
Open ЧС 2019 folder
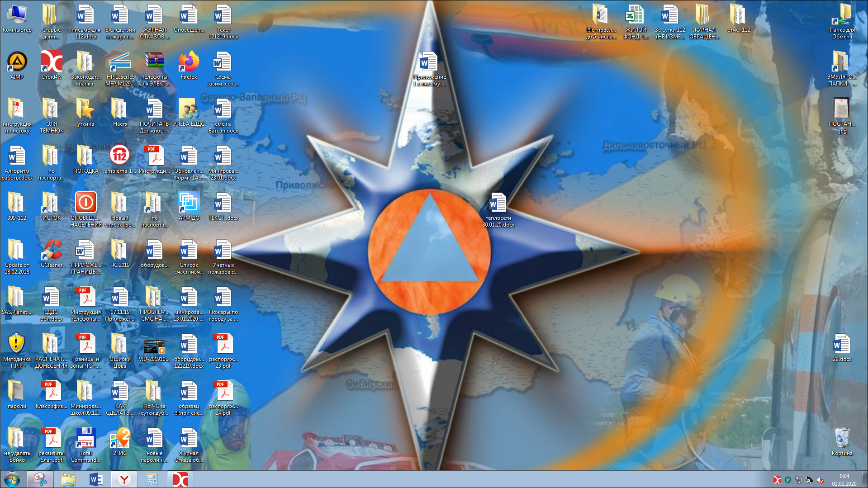[120, 254]
